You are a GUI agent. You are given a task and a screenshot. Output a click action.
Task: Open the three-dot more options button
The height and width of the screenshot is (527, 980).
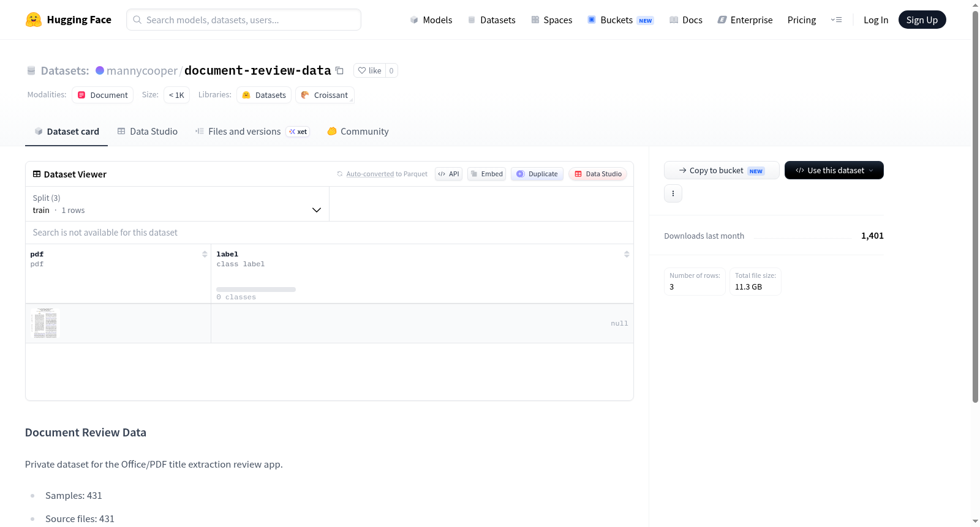(x=673, y=193)
